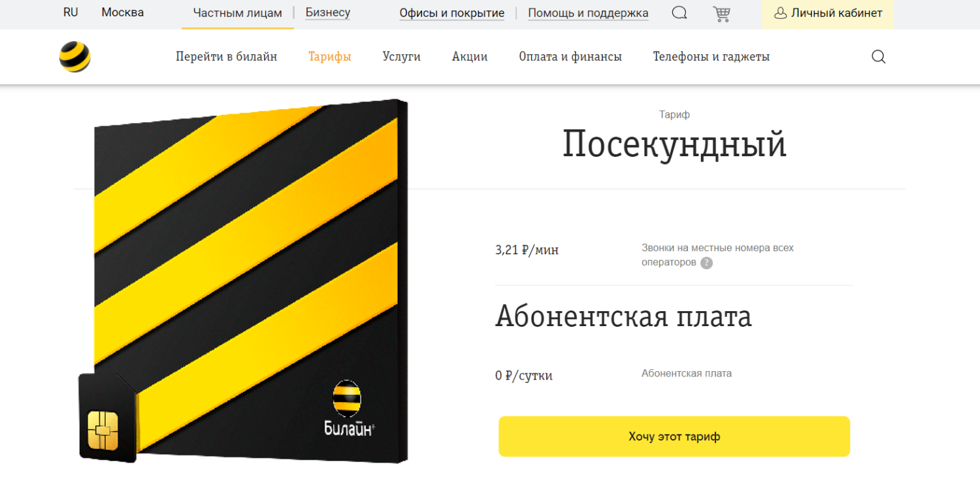Open the Тарифы menu item

pyautogui.click(x=330, y=57)
